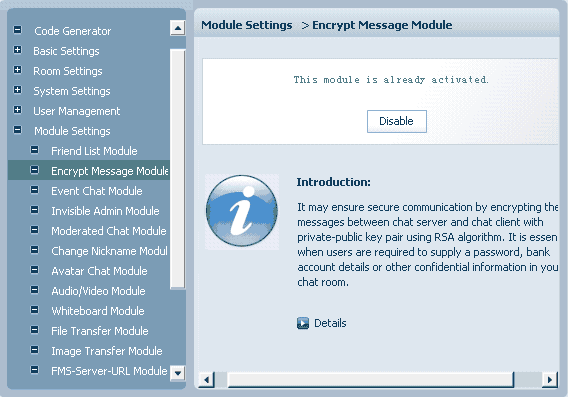Screen dimensions: 568x397
Task: Open Room Settings in the sidebar
Action: tap(68, 71)
